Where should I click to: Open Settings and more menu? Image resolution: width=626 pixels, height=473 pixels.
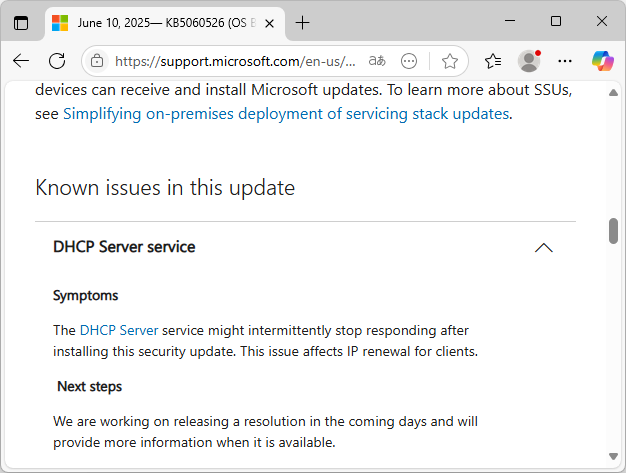pyautogui.click(x=565, y=61)
